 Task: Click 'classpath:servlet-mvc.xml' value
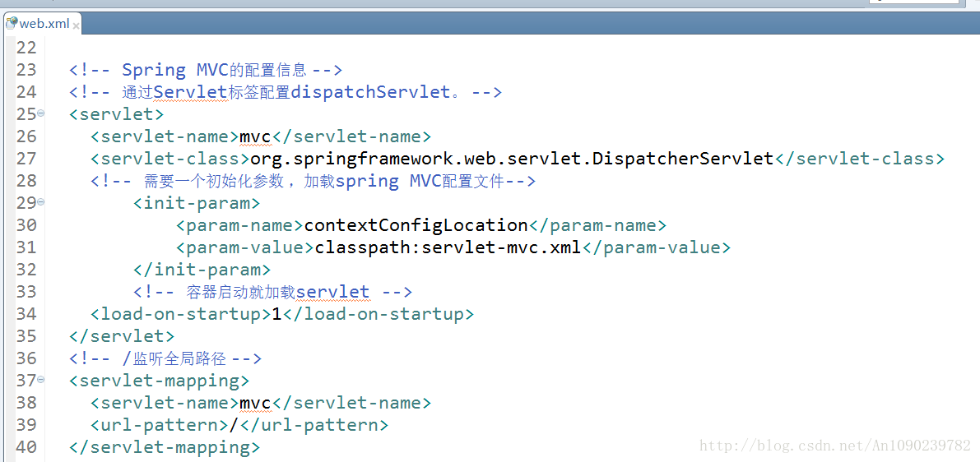448,247
